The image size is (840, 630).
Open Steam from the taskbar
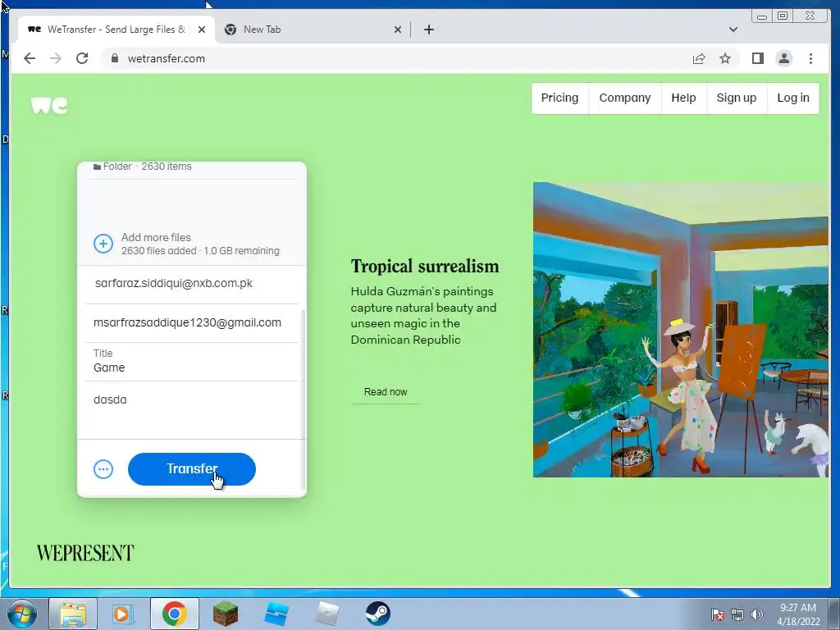pos(377,614)
